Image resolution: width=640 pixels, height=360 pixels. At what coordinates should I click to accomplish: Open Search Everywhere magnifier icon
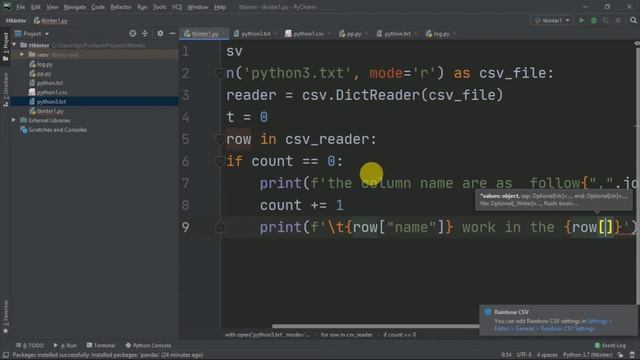pos(633,20)
